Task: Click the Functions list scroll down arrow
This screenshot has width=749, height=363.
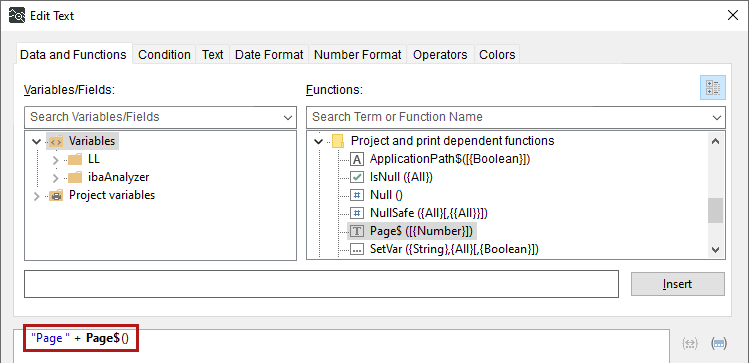Action: (x=715, y=249)
